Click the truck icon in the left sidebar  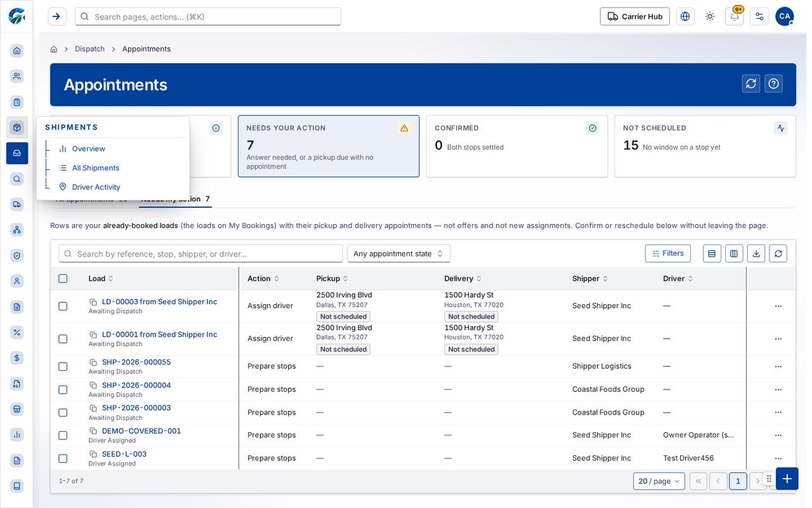[x=17, y=204]
